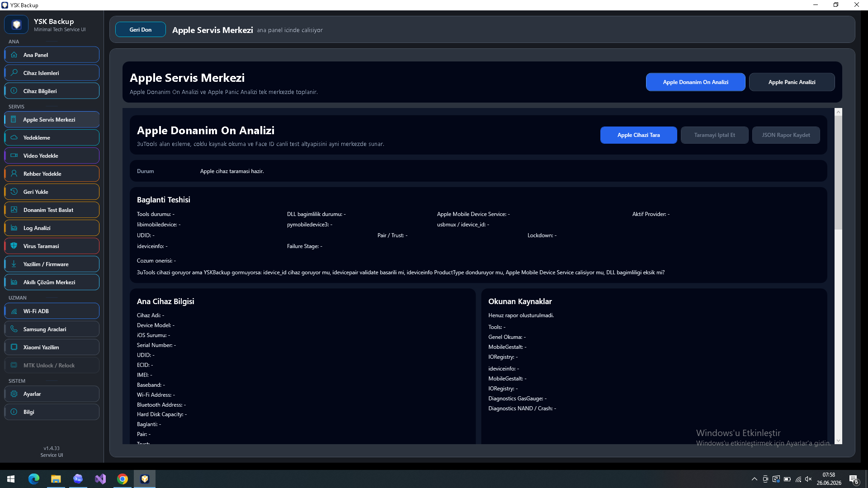The width and height of the screenshot is (868, 488).
Task: Open Ayarlar from the sidebar
Action: point(52,394)
